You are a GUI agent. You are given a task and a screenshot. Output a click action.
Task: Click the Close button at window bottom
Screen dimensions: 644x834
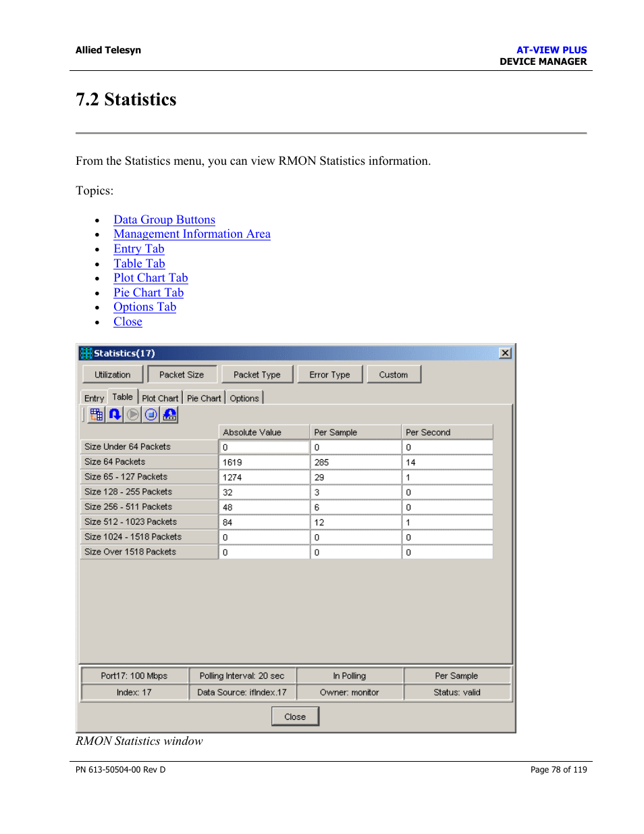pos(295,716)
